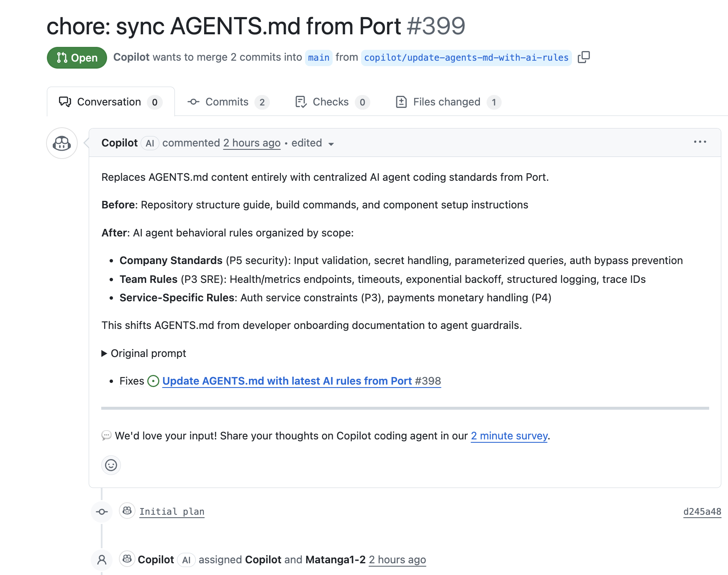Open the 2 minute survey link
Image resolution: width=728 pixels, height=575 pixels.
point(509,436)
